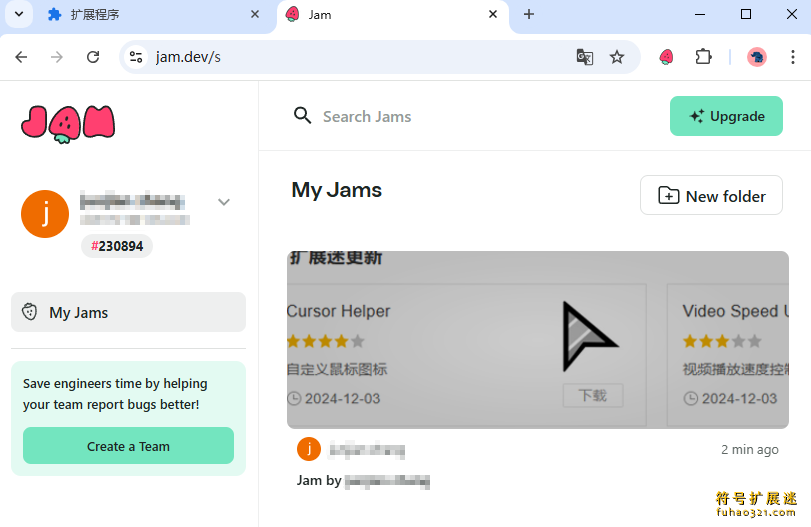
Task: Reload the current page
Action: [93, 57]
